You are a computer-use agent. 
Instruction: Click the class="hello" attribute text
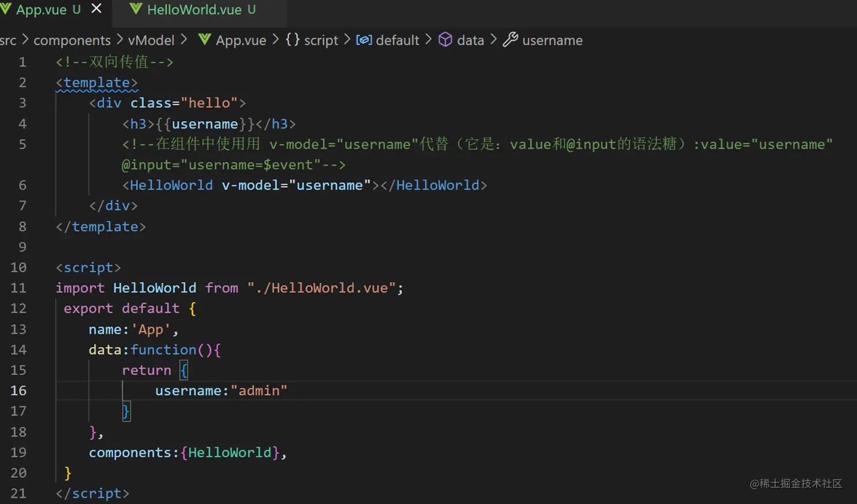[x=185, y=103]
